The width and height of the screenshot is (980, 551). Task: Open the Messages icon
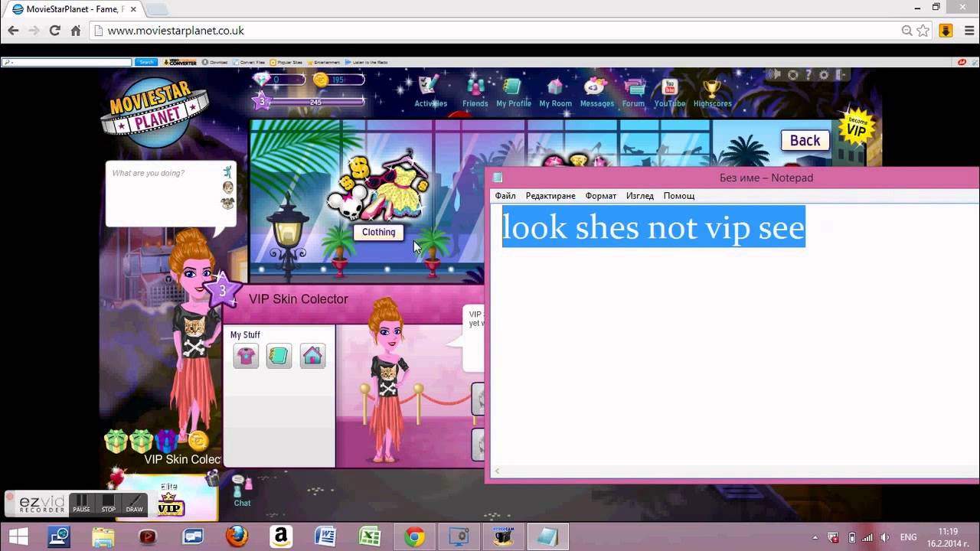pyautogui.click(x=596, y=91)
